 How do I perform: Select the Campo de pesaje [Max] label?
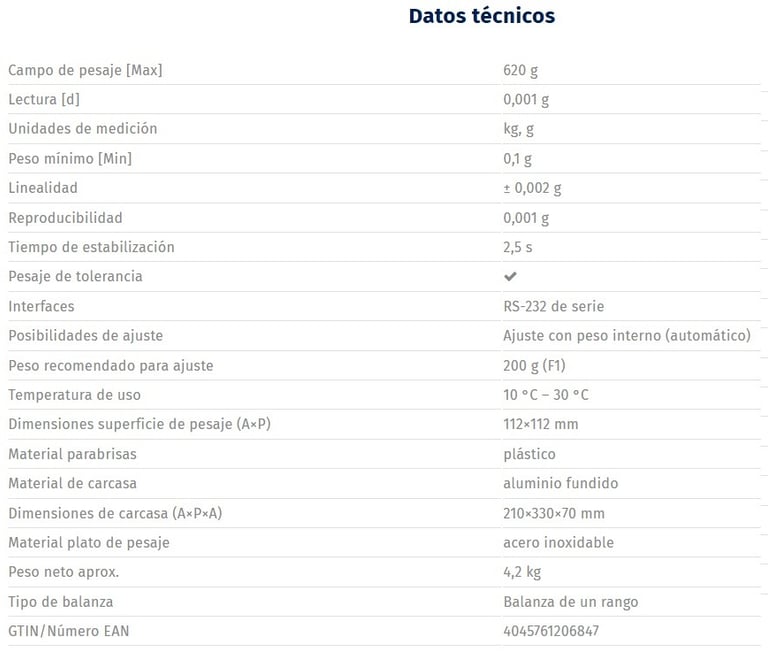pyautogui.click(x=85, y=70)
